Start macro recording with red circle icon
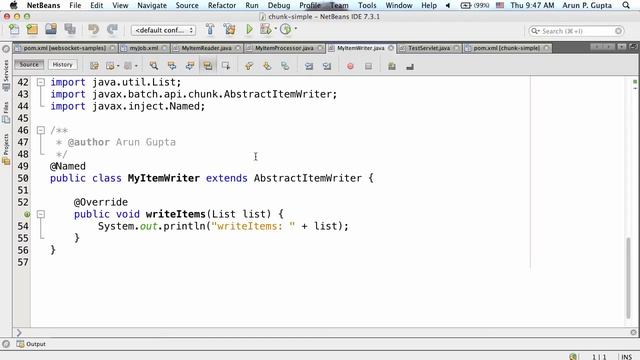 tap(350, 66)
